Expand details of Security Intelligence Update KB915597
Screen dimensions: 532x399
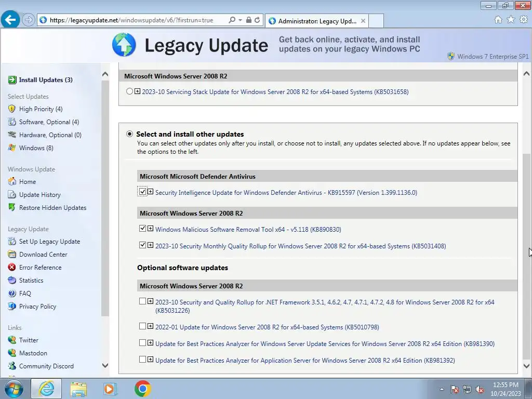[x=150, y=192]
